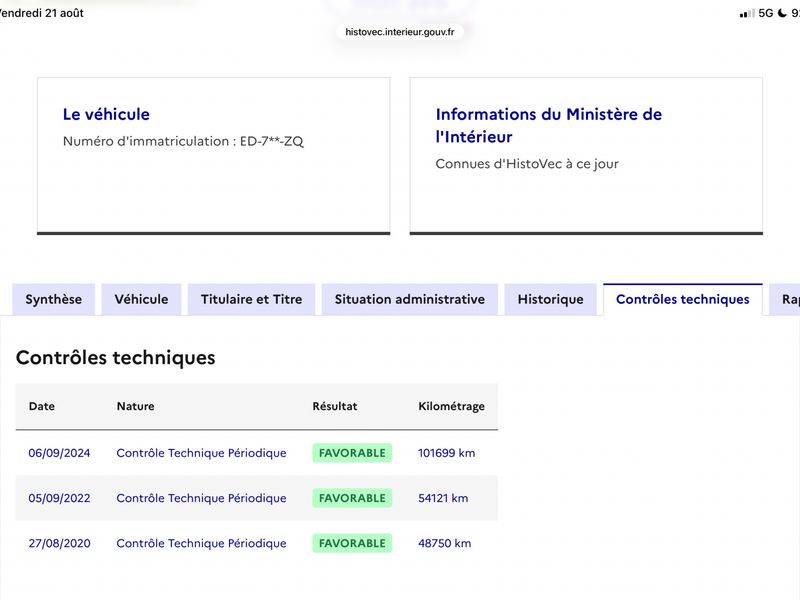This screenshot has width=800, height=600.
Task: Click the Do Not Disturb moon icon
Action: coord(782,13)
